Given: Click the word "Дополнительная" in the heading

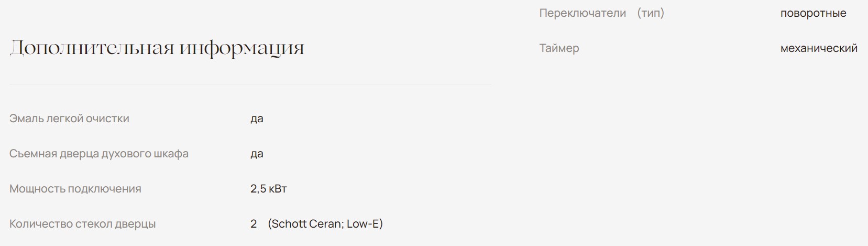Looking at the screenshot, I should [x=92, y=48].
